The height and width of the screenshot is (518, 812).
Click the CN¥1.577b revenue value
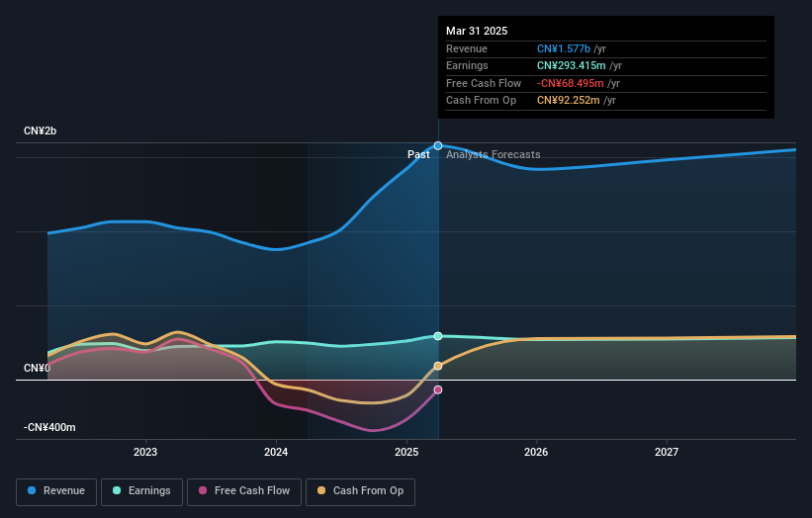point(564,48)
